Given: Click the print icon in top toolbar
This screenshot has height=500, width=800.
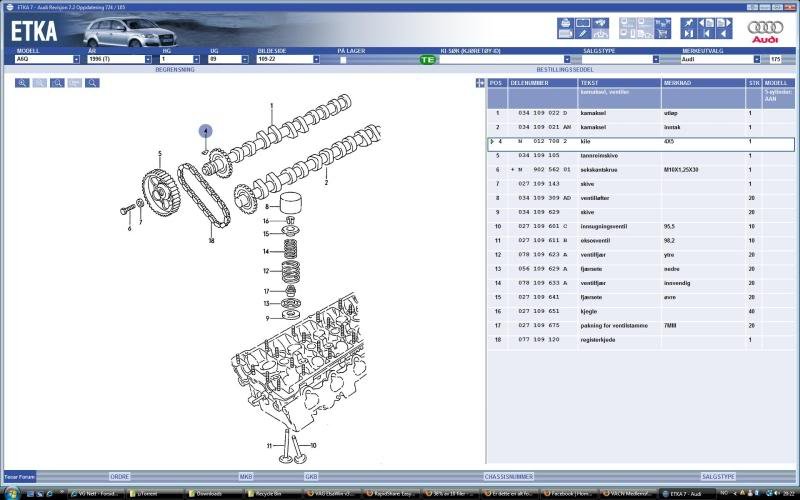Looking at the screenshot, I should tap(565, 21).
